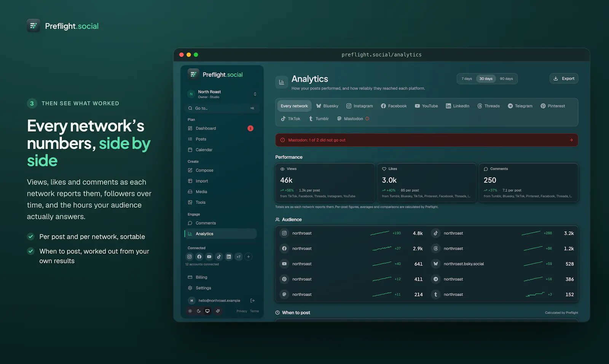Viewport: 609px width, 364px height.
Task: Open the Privacy link
Action: [242, 311]
